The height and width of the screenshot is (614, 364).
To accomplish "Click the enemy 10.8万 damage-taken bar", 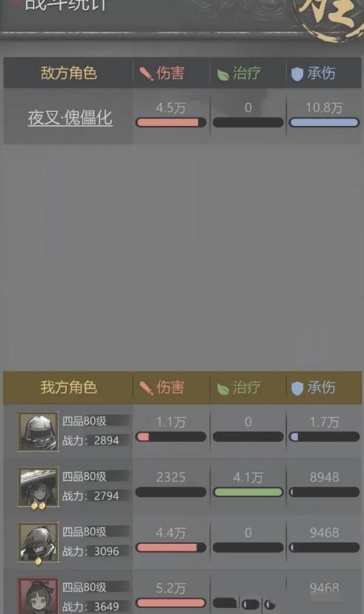I will tap(324, 122).
